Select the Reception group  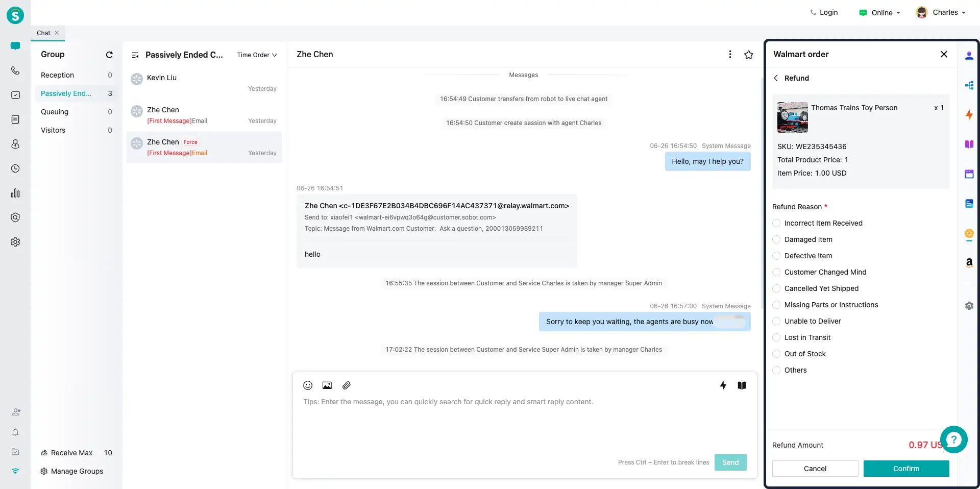pyautogui.click(x=77, y=75)
